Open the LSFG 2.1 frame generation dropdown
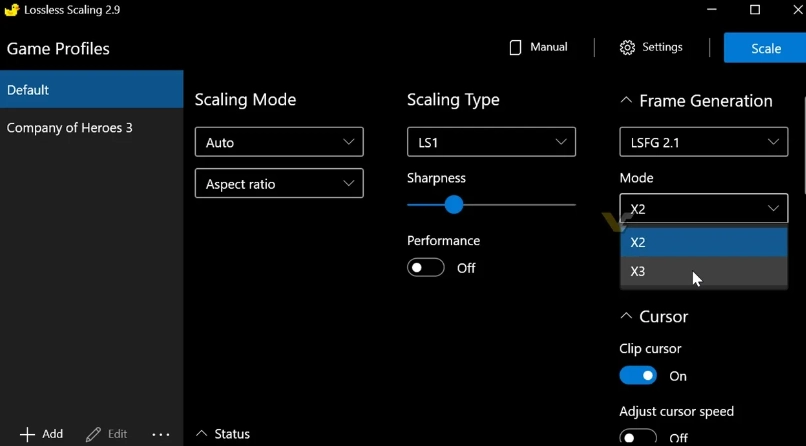The image size is (806, 446). tap(703, 143)
